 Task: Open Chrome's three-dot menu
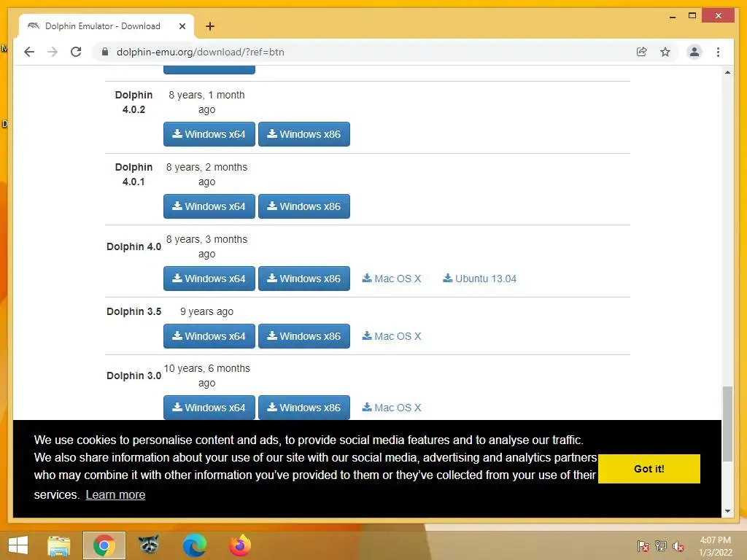coord(718,52)
